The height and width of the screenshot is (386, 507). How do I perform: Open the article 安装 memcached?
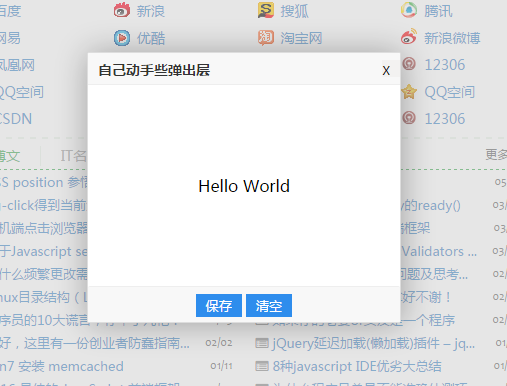pyautogui.click(x=62, y=366)
